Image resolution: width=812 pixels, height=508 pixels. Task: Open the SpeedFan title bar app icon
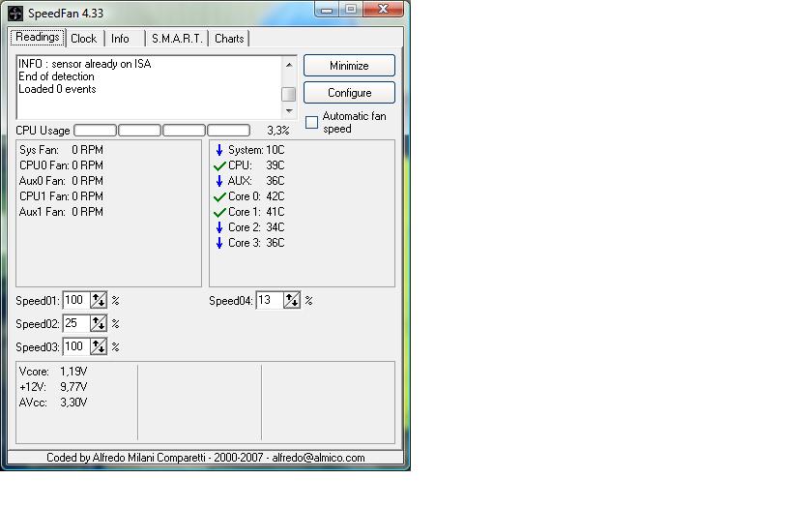click(x=15, y=13)
